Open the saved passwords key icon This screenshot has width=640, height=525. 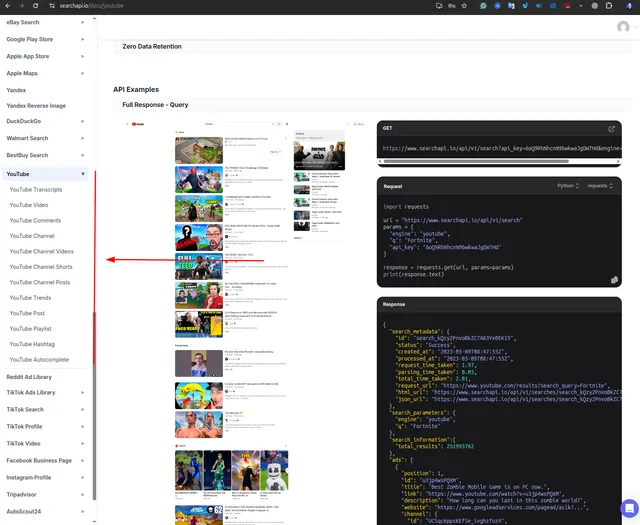[x=452, y=6]
